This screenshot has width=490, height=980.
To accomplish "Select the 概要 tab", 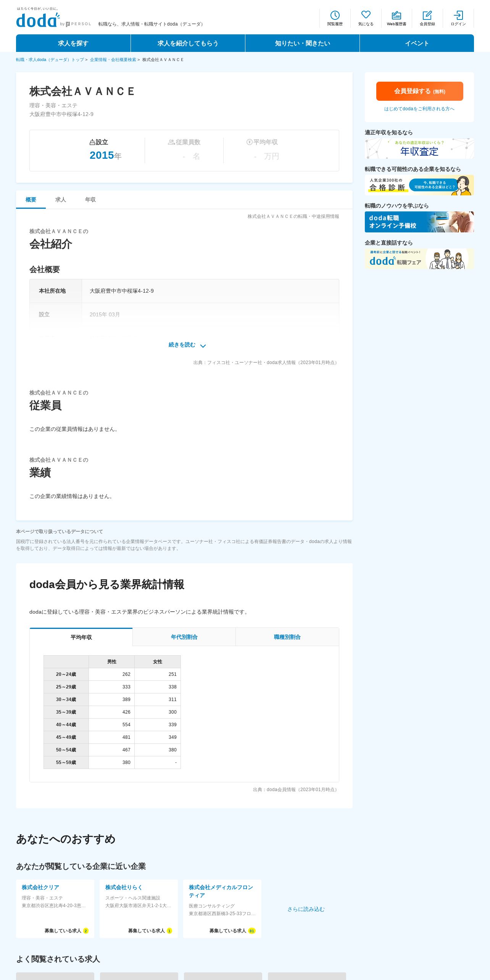I will 31,200.
